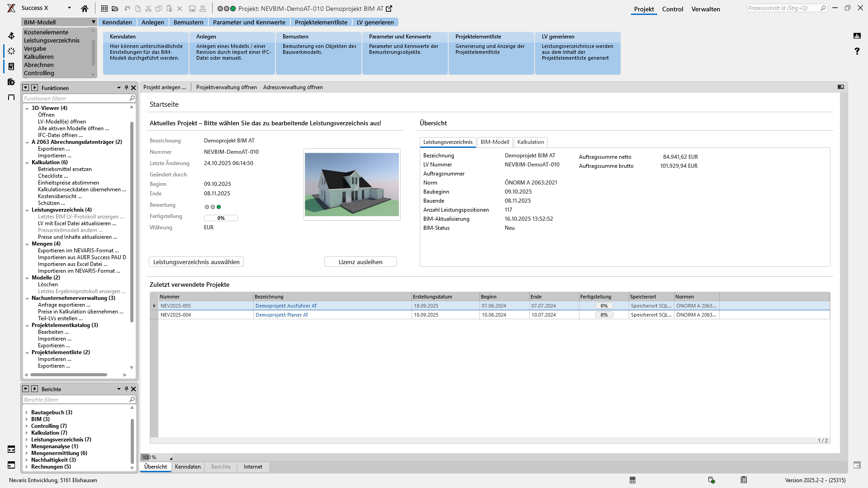This screenshot has height=488, width=868.
Task: Open the Kalkulation tab in the Übersicht panel
Action: coord(530,142)
